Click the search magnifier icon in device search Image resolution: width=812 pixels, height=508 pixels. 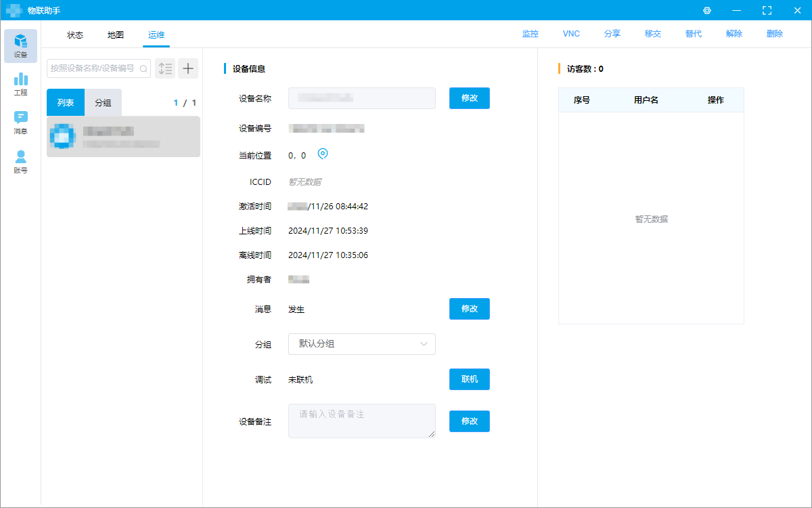tap(143, 68)
